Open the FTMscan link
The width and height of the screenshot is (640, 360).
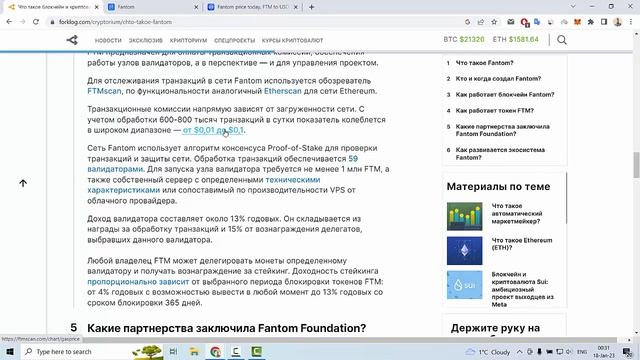coord(104,91)
